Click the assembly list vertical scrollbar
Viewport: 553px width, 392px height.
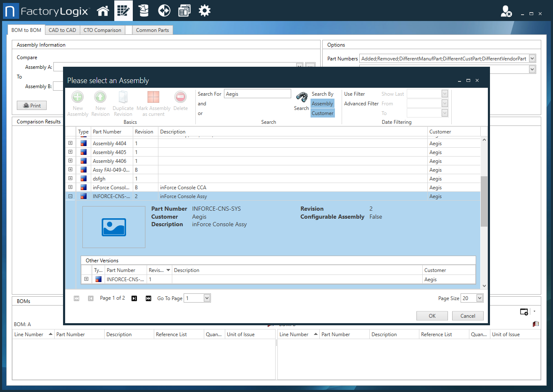[x=484, y=201]
